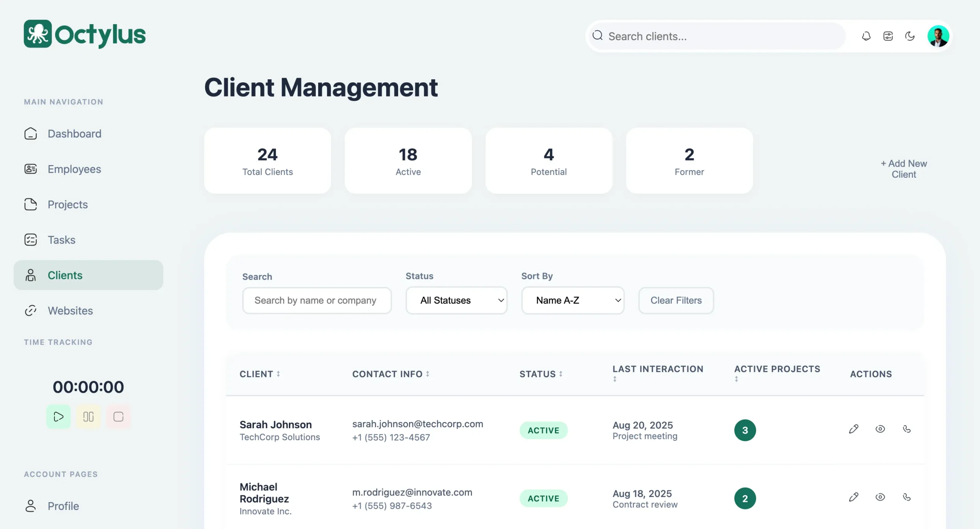980x529 pixels.
Task: Go to Projects in sidebar navigation
Action: [67, 205]
